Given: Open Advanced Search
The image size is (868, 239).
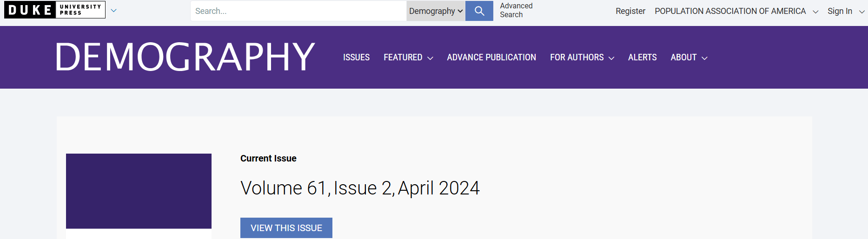Looking at the screenshot, I should (516, 10).
